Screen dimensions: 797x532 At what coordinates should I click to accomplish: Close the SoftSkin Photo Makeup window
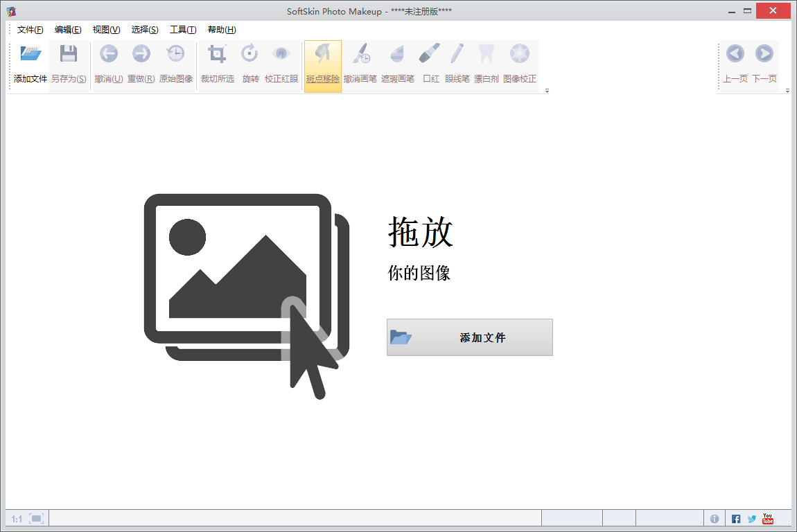(773, 11)
